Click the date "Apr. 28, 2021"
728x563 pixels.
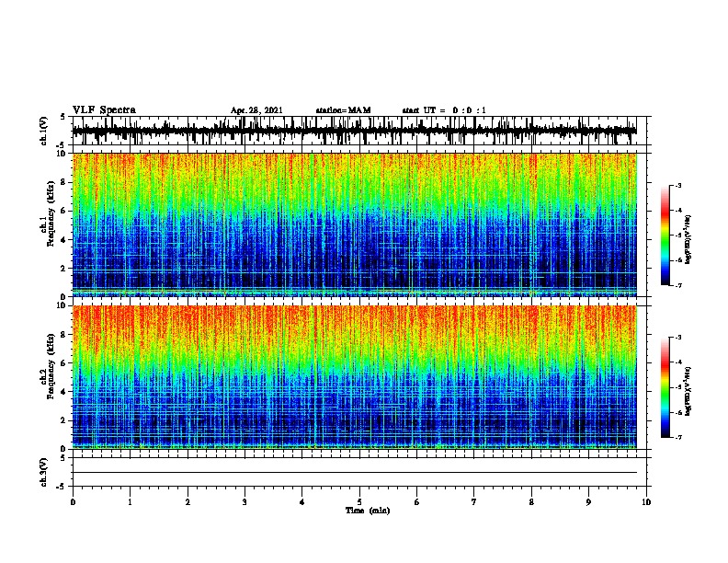point(256,110)
